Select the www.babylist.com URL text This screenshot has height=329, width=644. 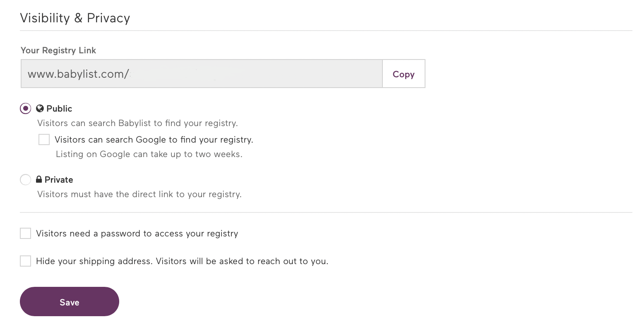coord(79,74)
